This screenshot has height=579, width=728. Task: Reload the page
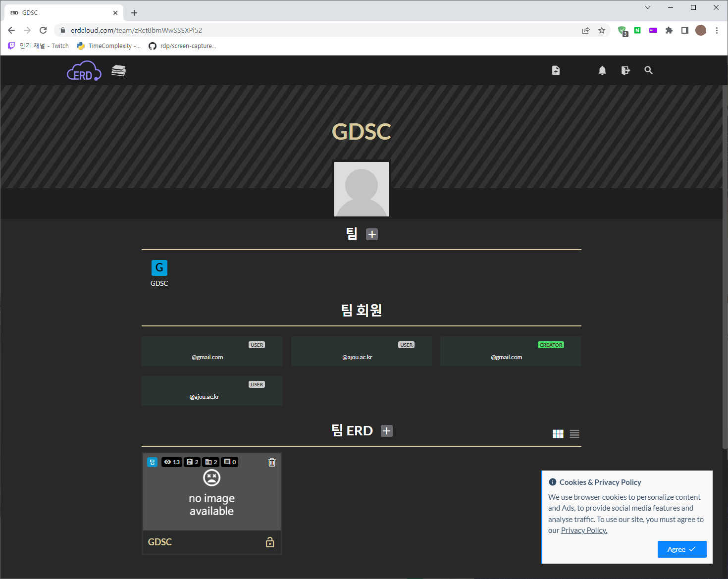(43, 30)
